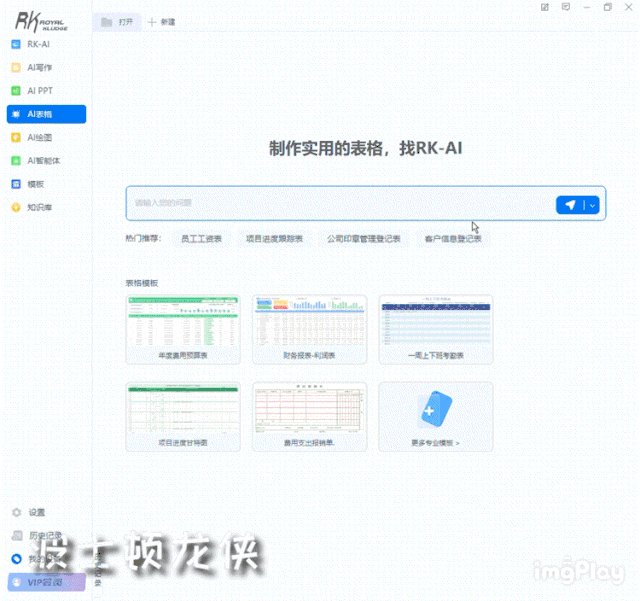The image size is (640, 601).
Task: Open the 财务报表-利润表 template
Action: (x=309, y=329)
